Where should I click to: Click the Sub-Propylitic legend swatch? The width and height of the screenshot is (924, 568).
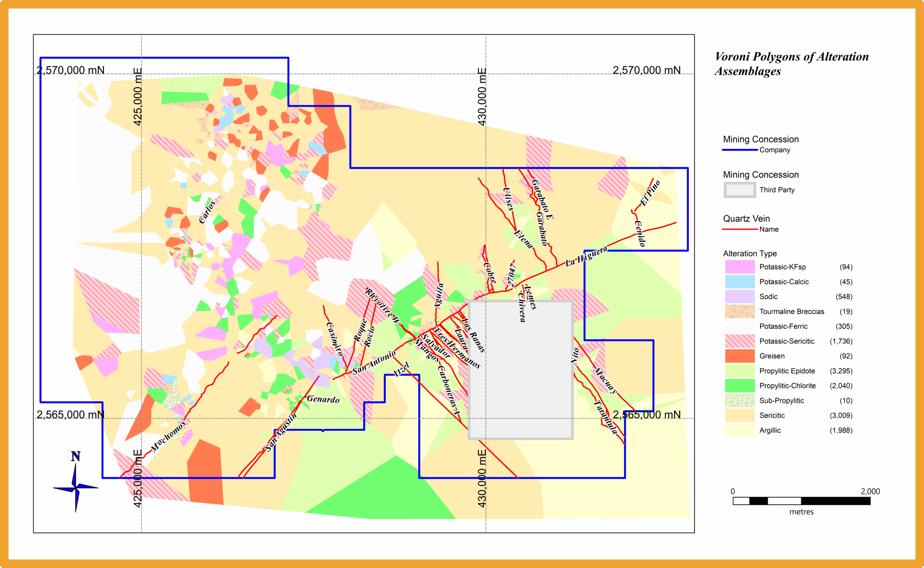click(x=739, y=400)
